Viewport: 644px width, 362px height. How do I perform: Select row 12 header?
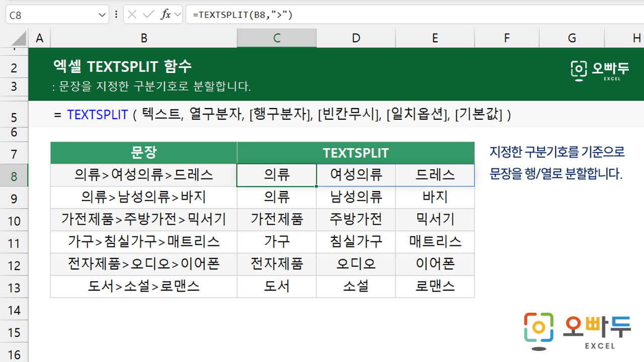(x=14, y=264)
